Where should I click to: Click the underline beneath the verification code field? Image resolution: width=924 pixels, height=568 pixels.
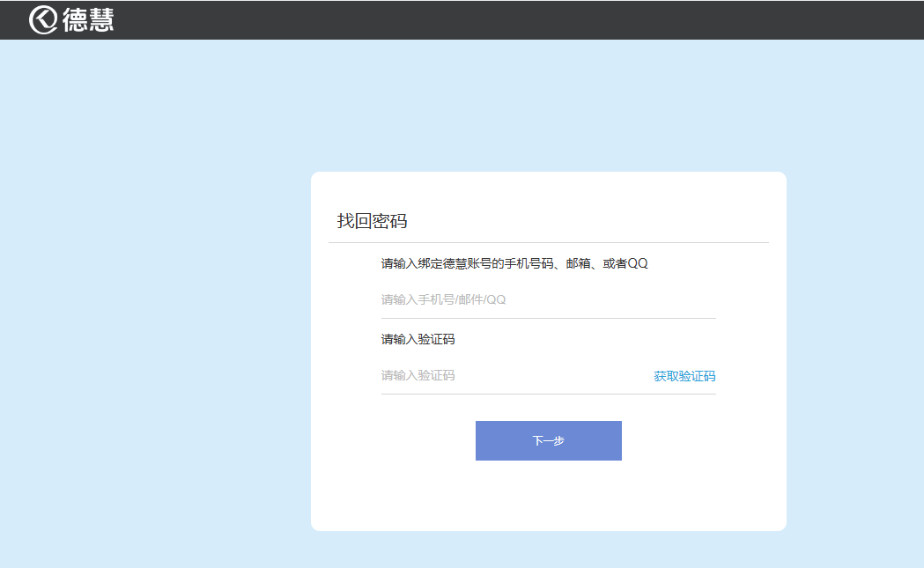click(548, 394)
